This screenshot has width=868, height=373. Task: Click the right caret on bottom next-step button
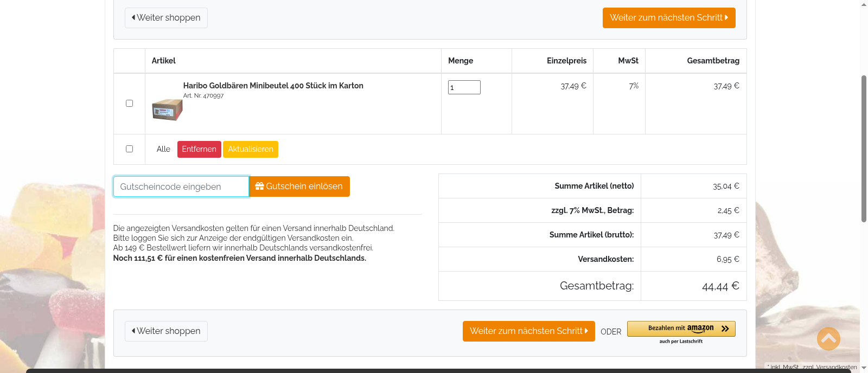[x=586, y=331]
